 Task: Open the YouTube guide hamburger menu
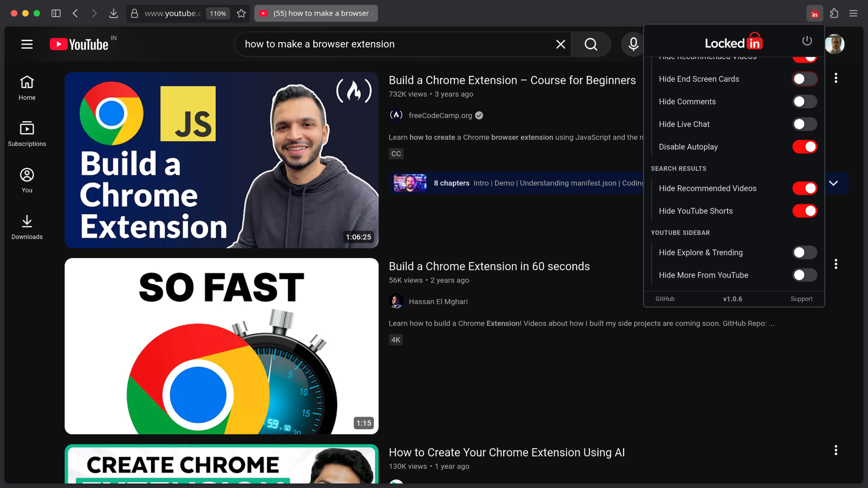[x=27, y=44]
